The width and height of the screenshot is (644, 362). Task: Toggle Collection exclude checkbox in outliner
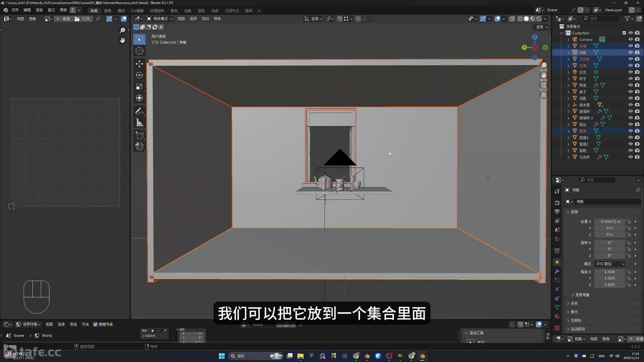click(x=624, y=33)
